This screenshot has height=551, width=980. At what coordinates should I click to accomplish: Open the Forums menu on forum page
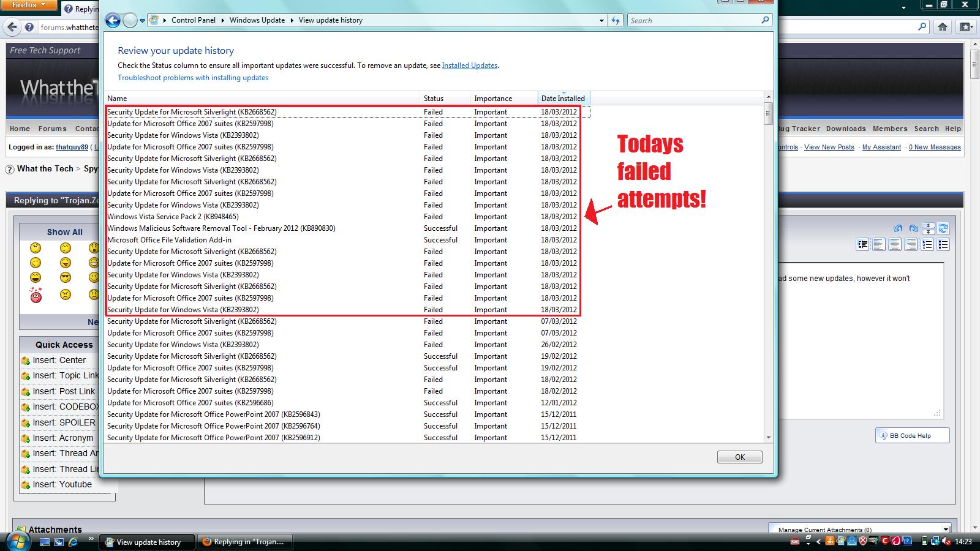(x=52, y=129)
